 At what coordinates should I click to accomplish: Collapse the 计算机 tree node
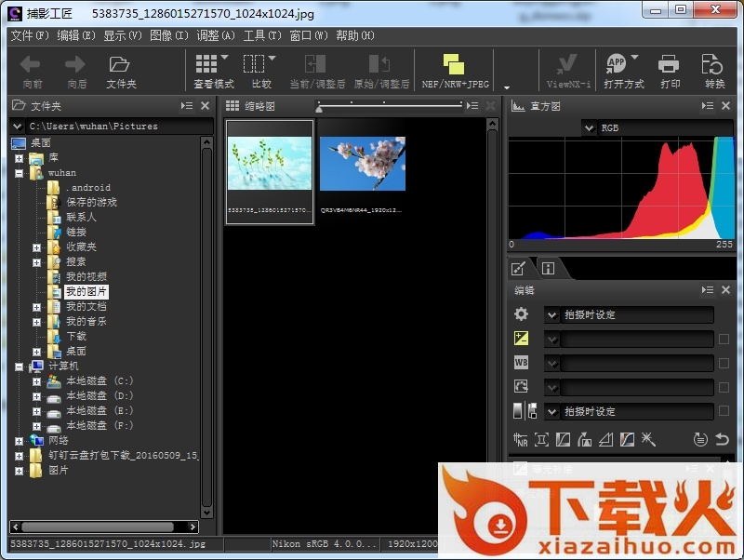coord(19,367)
